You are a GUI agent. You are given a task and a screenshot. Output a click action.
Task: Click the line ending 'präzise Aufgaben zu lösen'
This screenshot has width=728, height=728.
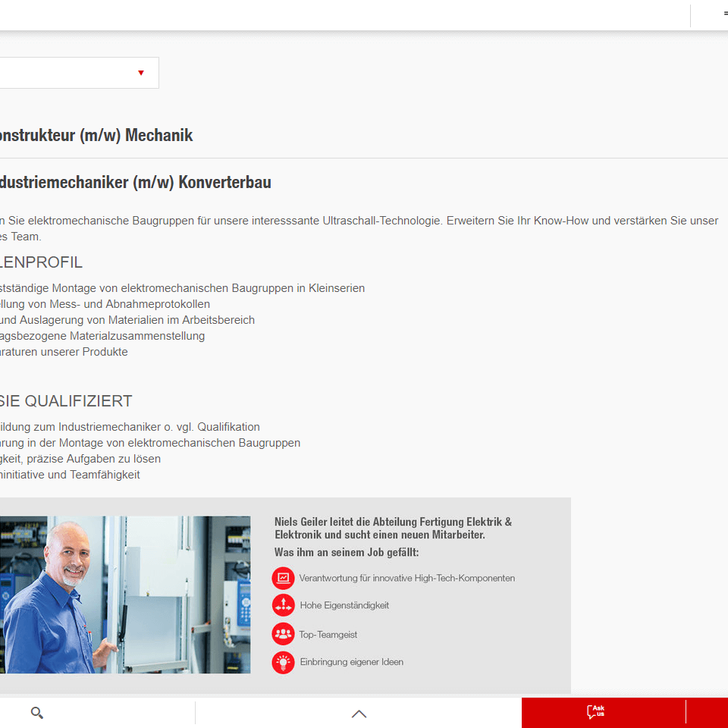pos(80,459)
